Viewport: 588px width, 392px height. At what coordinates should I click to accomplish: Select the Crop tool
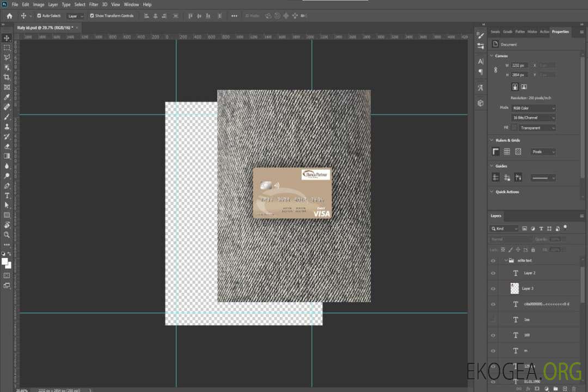tap(7, 77)
